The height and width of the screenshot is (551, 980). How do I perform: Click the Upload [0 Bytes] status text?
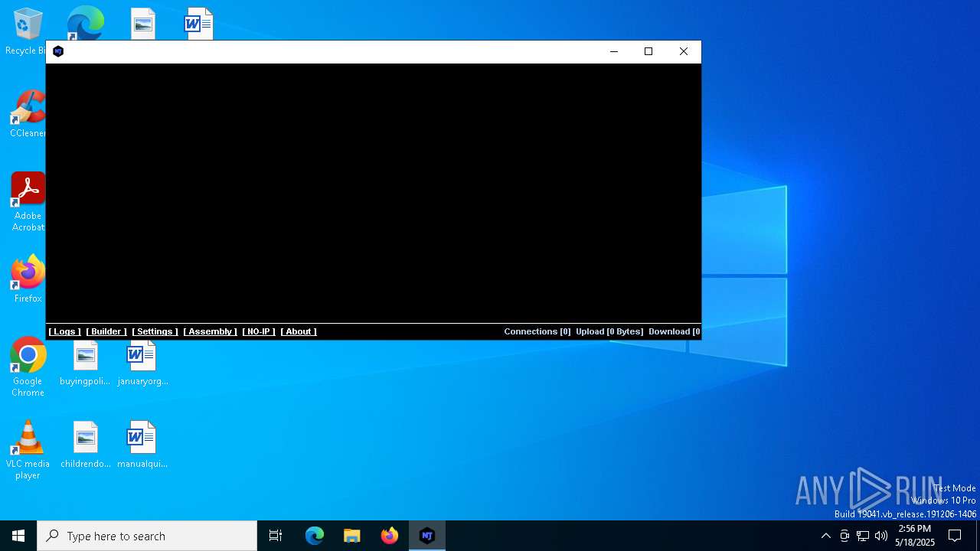(609, 331)
